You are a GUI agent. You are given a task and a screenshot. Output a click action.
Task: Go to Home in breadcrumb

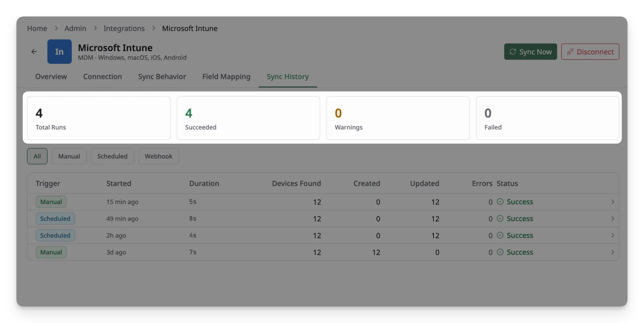tap(37, 28)
